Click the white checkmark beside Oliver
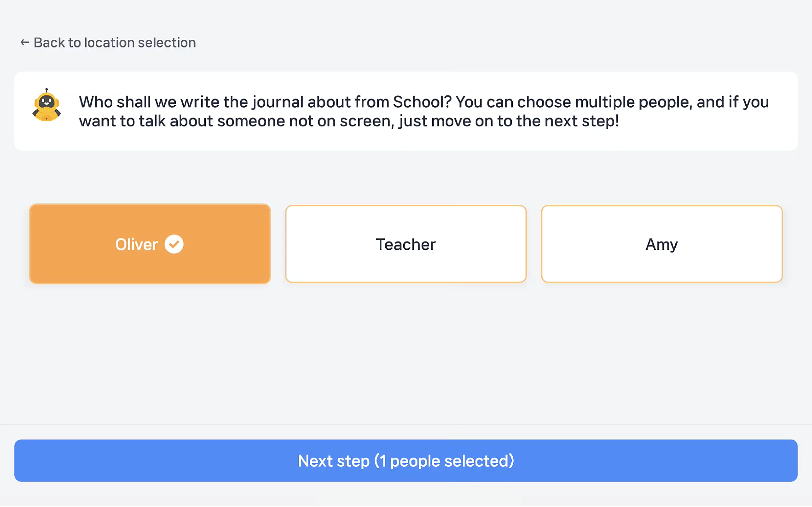Image resolution: width=812 pixels, height=507 pixels. click(174, 244)
